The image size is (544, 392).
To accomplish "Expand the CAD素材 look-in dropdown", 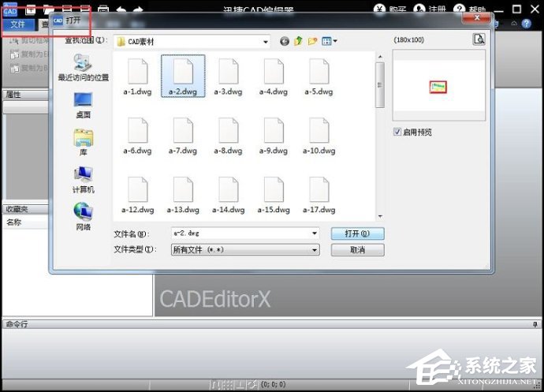I will click(266, 41).
